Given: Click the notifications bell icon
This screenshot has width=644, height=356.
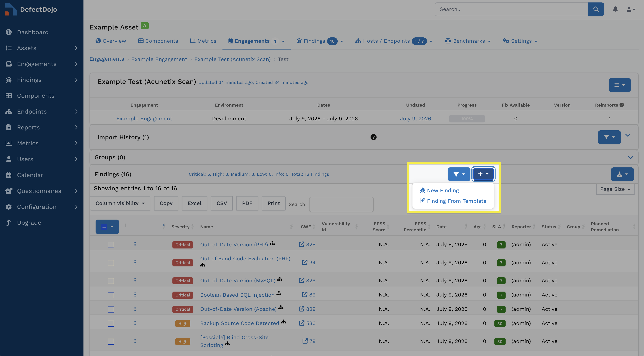Looking at the screenshot, I should [x=615, y=9].
